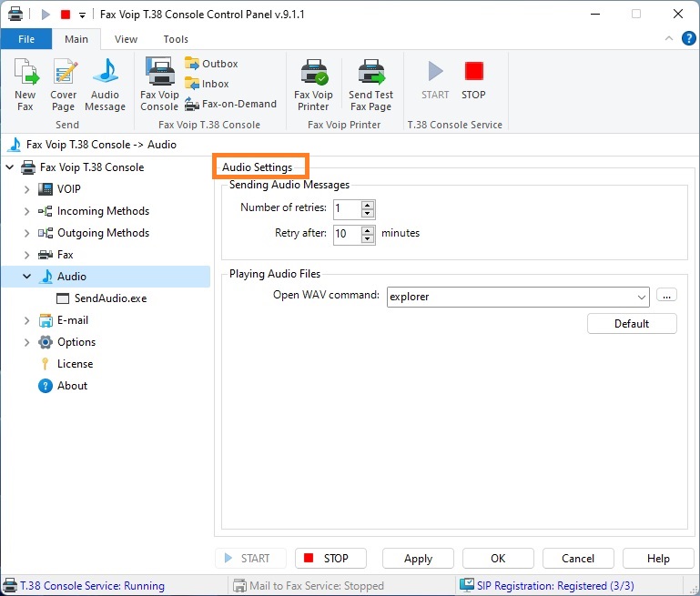Expand the Incoming Methods node

pos(26,211)
